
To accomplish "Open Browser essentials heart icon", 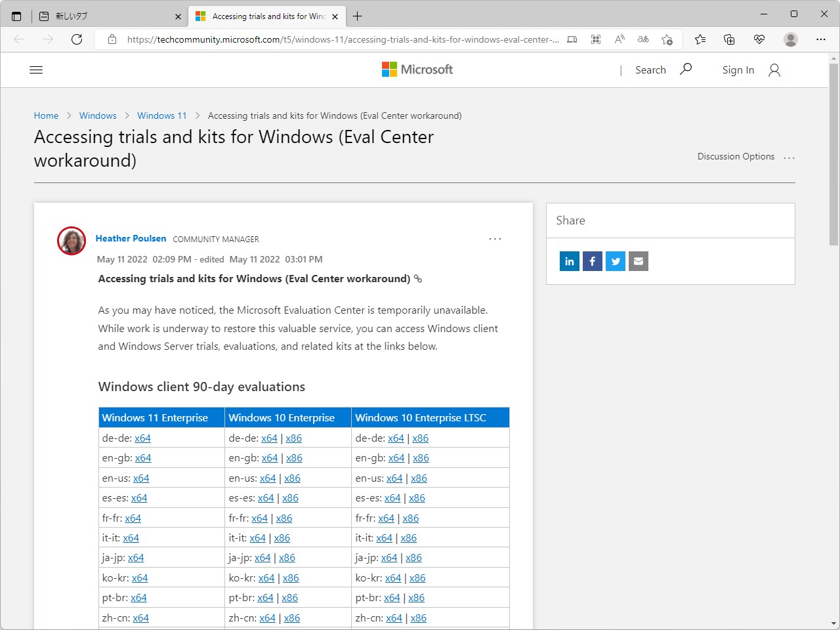I will [759, 39].
